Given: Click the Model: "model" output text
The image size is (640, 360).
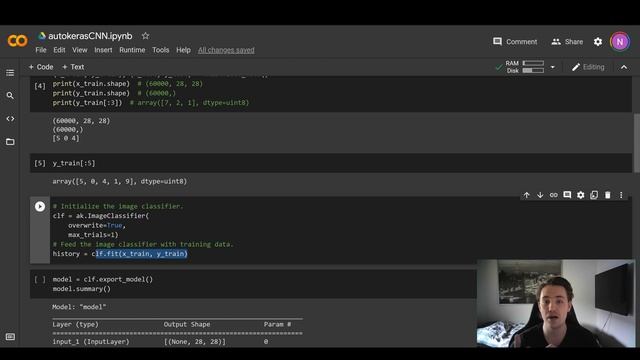Looking at the screenshot, I should click(79, 307).
